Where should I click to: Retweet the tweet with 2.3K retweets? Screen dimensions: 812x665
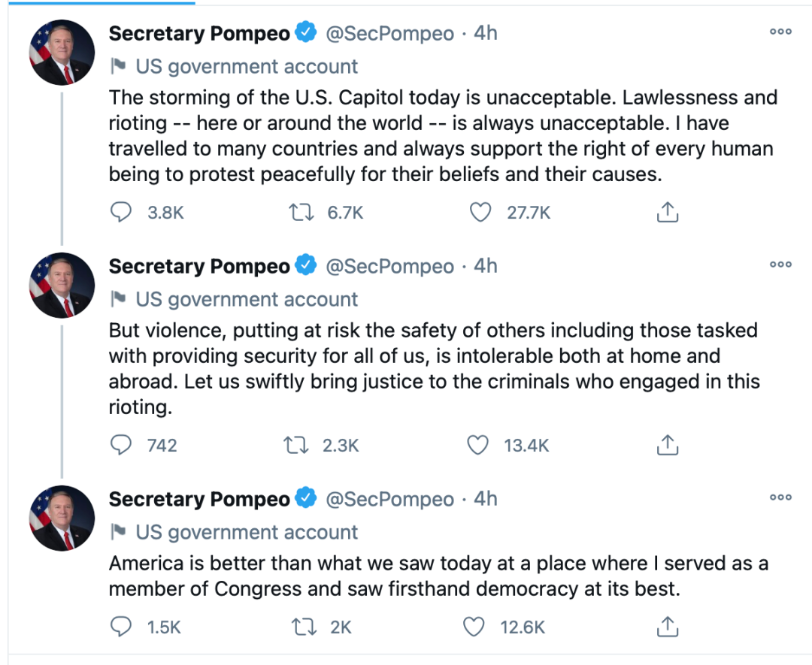point(296,446)
